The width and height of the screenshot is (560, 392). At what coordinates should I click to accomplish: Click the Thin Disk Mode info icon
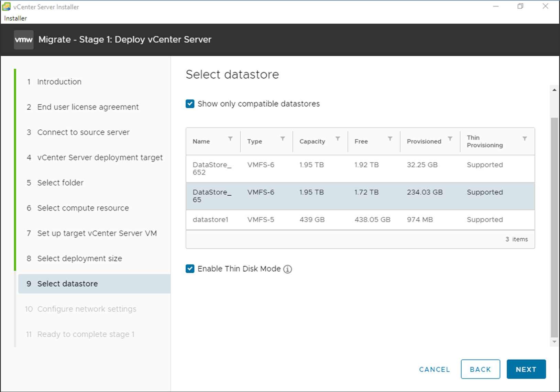click(x=288, y=269)
